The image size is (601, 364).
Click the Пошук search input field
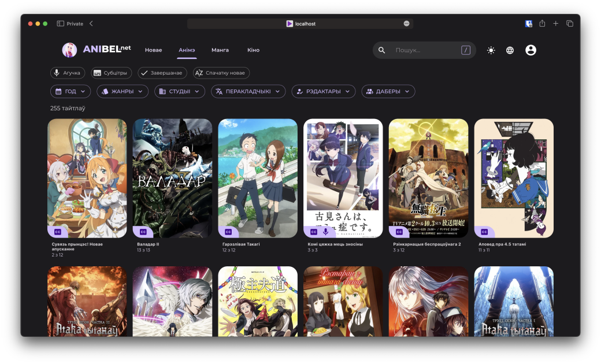tap(425, 50)
